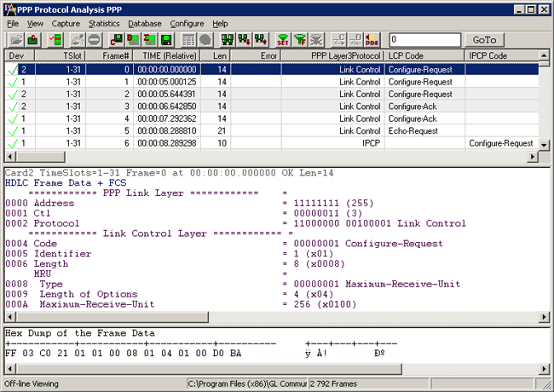Click the GoTo button
This screenshot has height=392, width=554.
pyautogui.click(x=484, y=40)
